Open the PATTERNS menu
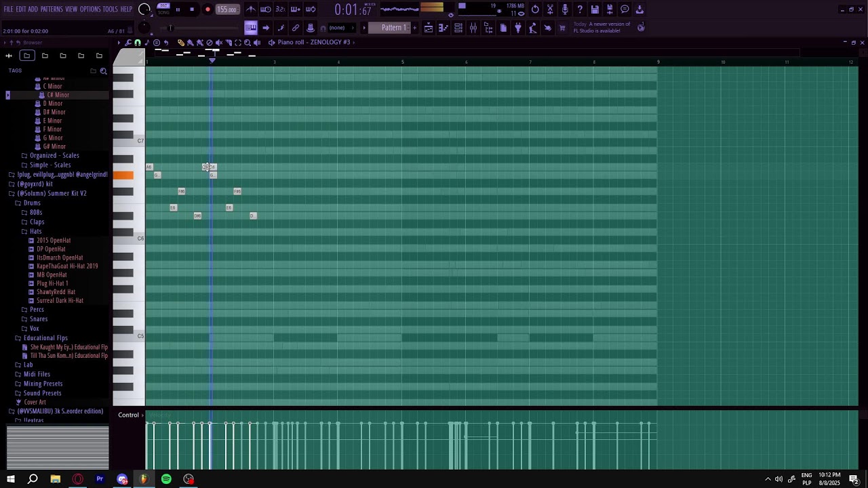The width and height of the screenshot is (868, 488). tap(52, 9)
